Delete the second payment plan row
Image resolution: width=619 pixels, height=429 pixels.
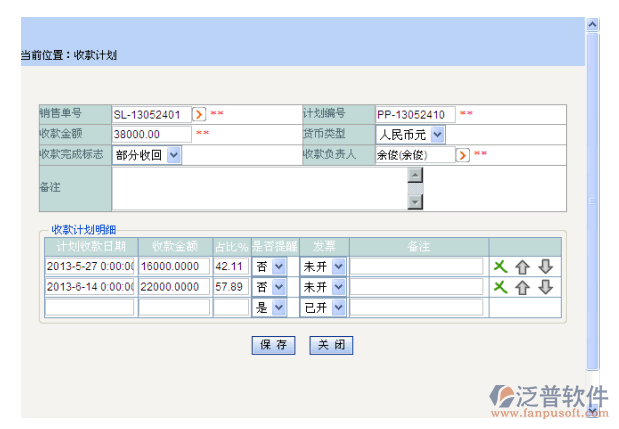[x=500, y=287]
